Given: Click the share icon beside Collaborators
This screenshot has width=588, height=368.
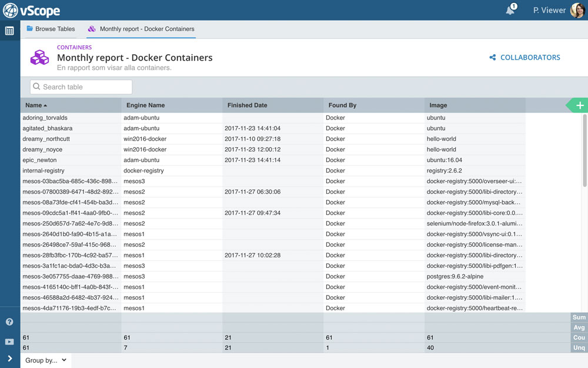Looking at the screenshot, I should (492, 58).
